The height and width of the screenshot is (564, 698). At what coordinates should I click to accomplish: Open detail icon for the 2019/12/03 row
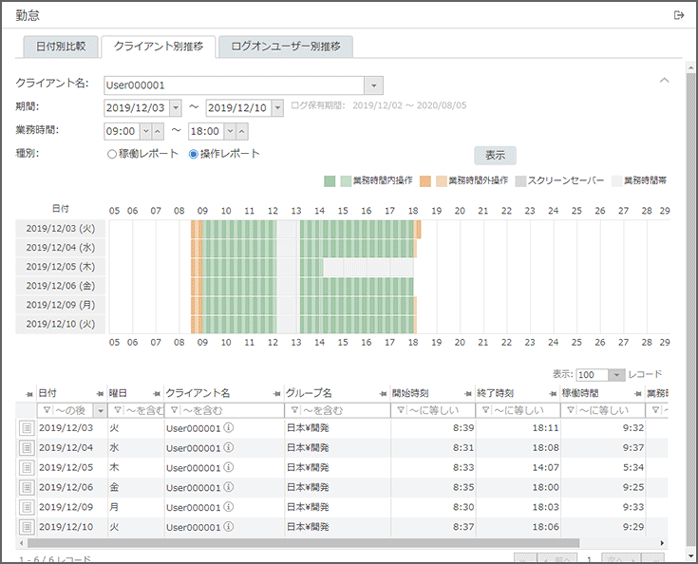coord(26,428)
